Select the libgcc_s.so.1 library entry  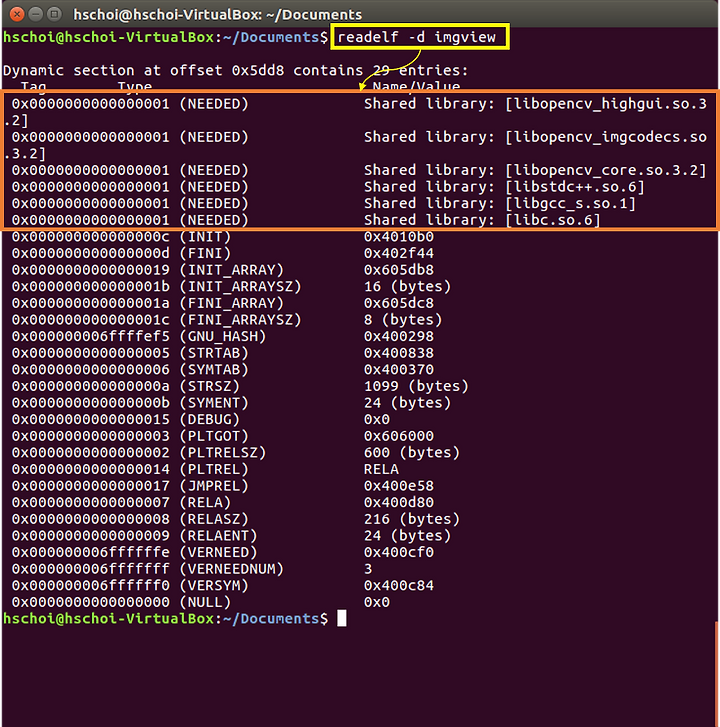pos(500,204)
